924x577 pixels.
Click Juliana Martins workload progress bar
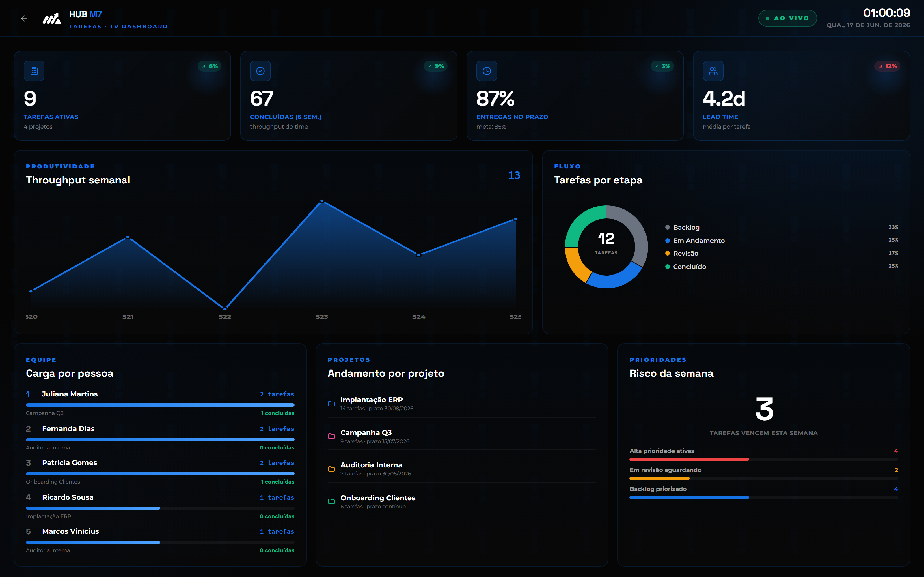click(160, 405)
